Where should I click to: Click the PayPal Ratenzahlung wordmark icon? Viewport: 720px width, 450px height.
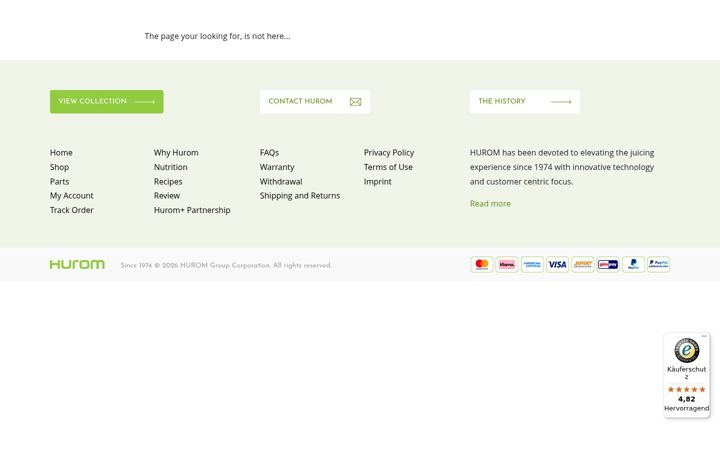coord(658,264)
